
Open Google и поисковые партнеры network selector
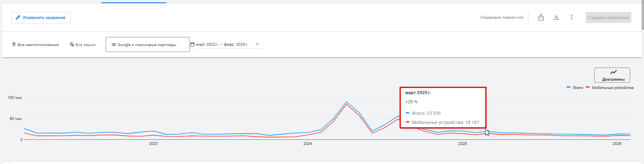tap(147, 44)
